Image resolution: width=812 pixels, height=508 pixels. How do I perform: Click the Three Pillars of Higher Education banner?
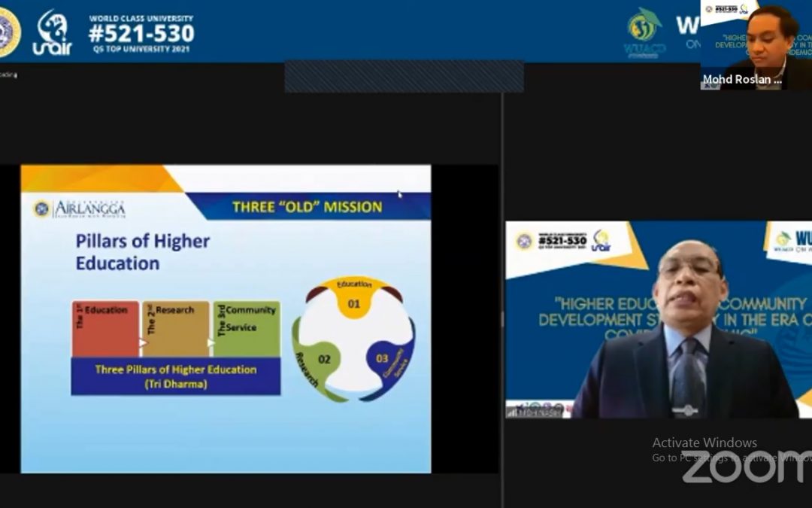[175, 376]
